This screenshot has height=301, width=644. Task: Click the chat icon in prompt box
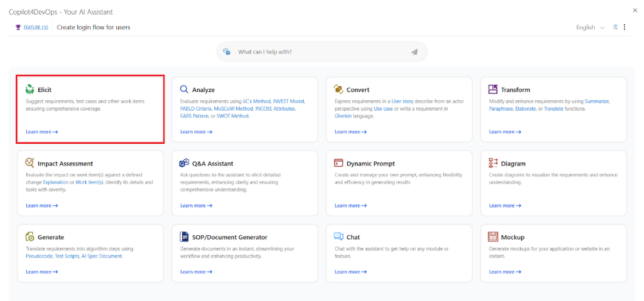(x=227, y=52)
